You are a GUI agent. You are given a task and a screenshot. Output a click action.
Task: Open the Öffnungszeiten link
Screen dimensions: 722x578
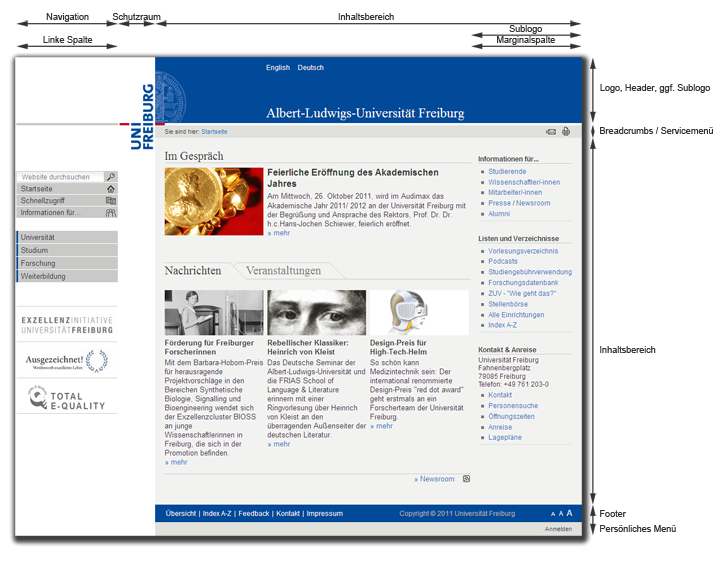click(x=511, y=416)
